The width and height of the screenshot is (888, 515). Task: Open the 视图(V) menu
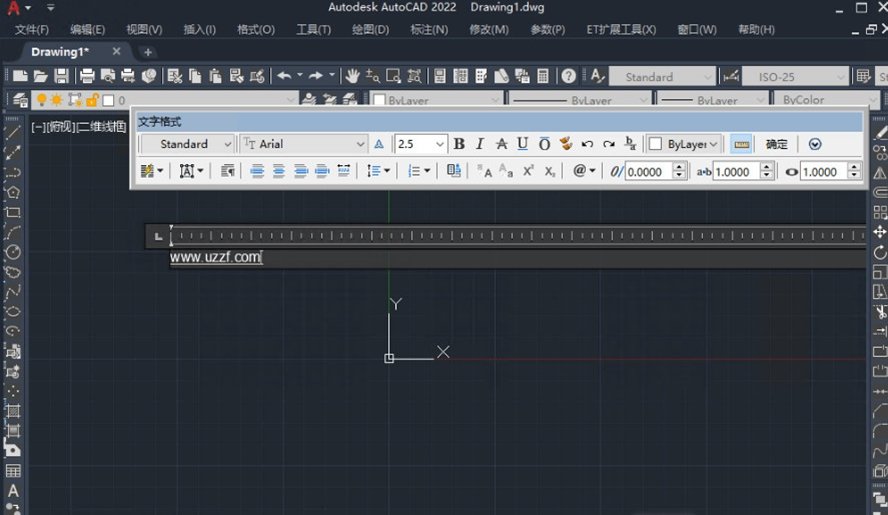tap(144, 29)
